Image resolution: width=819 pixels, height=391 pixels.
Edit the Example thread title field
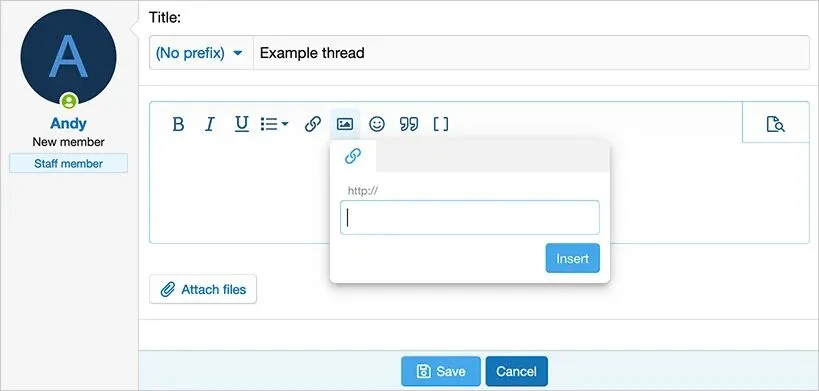click(531, 53)
